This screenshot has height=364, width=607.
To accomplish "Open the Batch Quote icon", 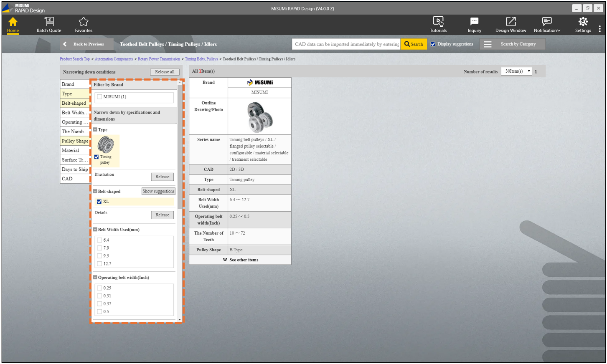I will 49,22.
